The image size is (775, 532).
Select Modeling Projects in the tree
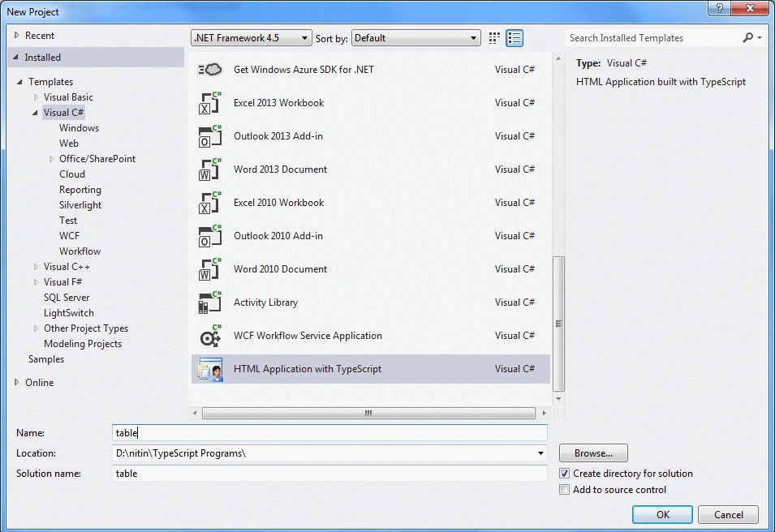click(83, 344)
